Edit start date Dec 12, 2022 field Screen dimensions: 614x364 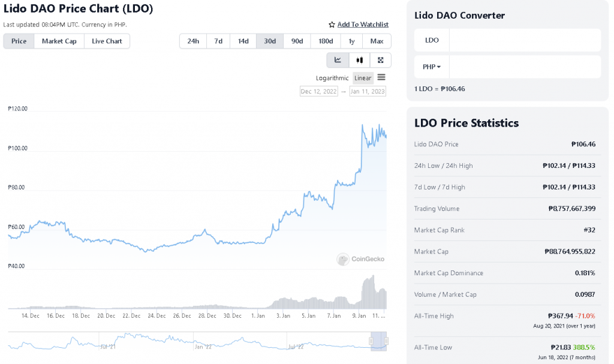(x=319, y=91)
